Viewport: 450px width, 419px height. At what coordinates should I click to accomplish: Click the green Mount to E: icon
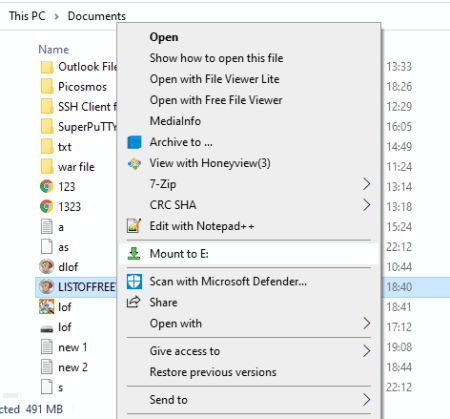coord(134,254)
